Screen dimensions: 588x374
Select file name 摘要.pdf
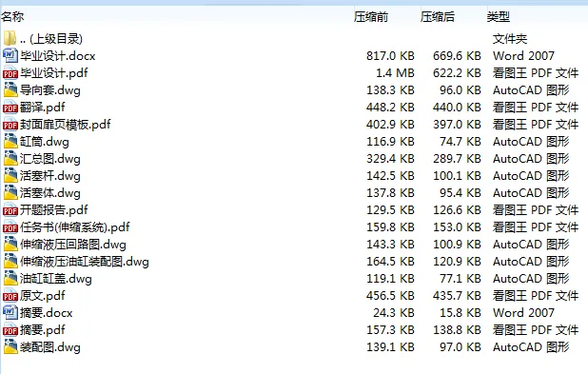[43, 329]
